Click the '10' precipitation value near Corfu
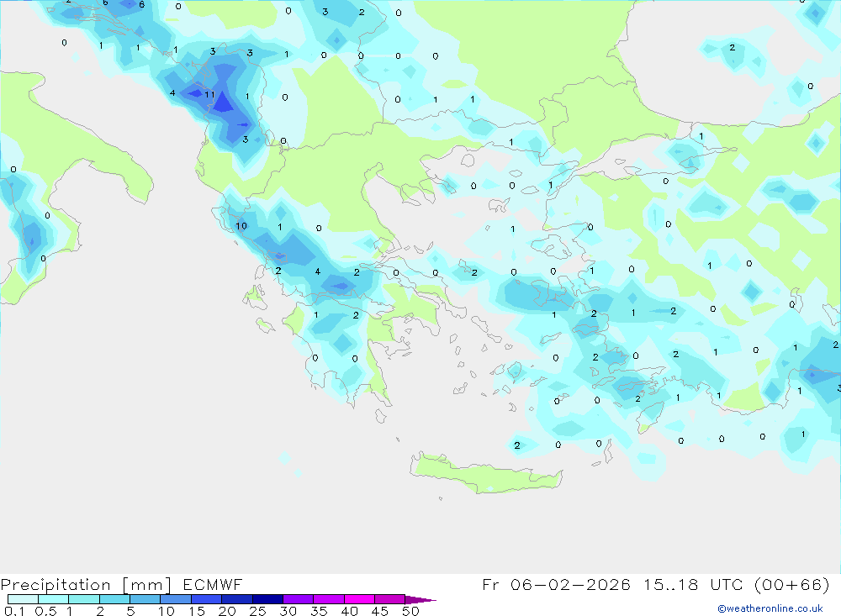Viewport: 841px width, 616px height. coord(241,226)
